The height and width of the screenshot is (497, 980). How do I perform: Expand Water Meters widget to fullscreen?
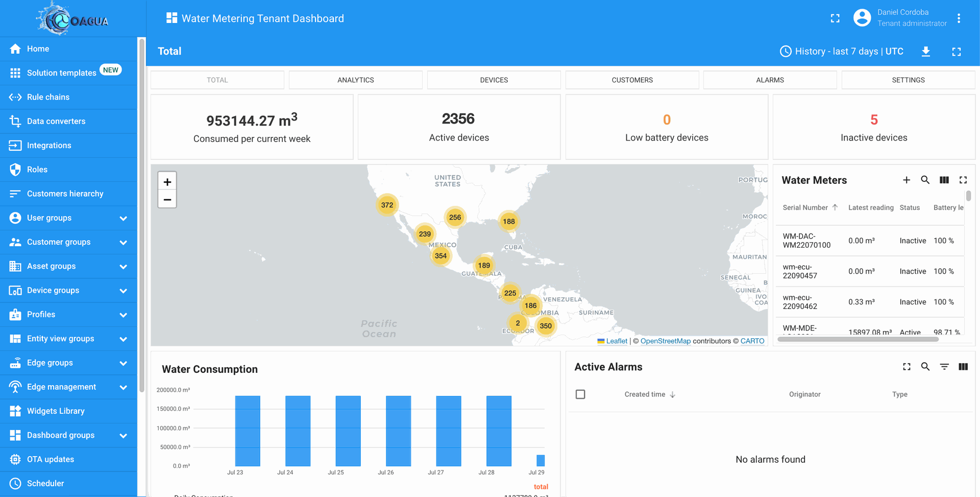(x=963, y=180)
